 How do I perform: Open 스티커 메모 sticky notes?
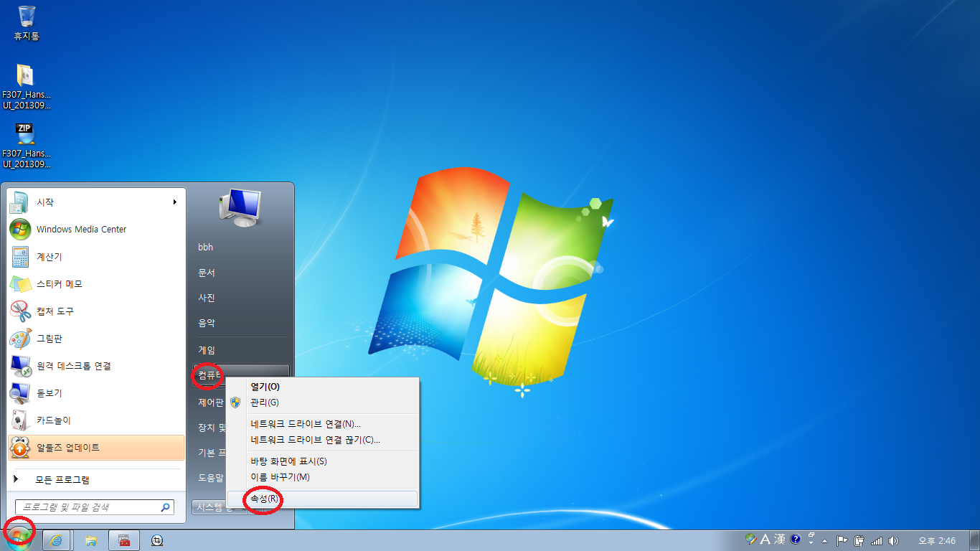click(97, 284)
